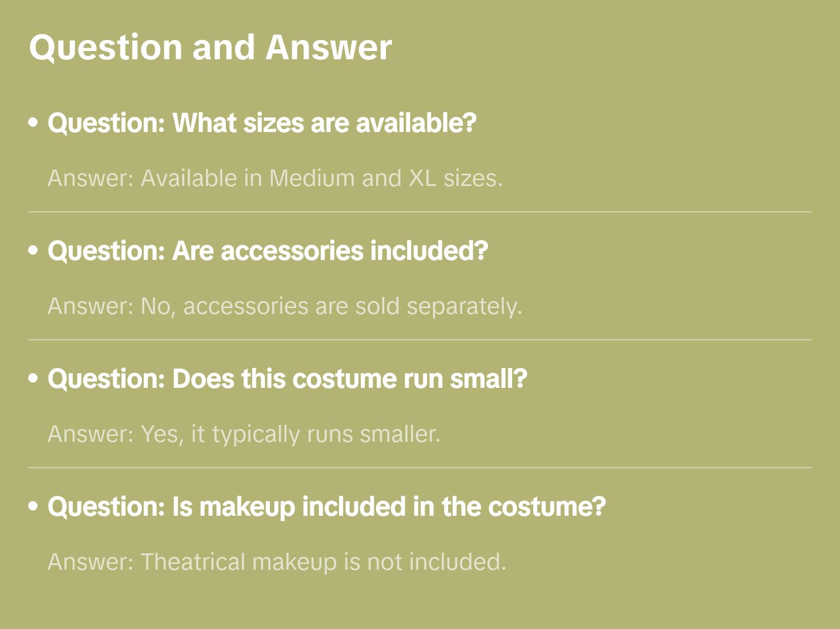
Task: Click divider line below the sizes answer
Action: (x=420, y=212)
